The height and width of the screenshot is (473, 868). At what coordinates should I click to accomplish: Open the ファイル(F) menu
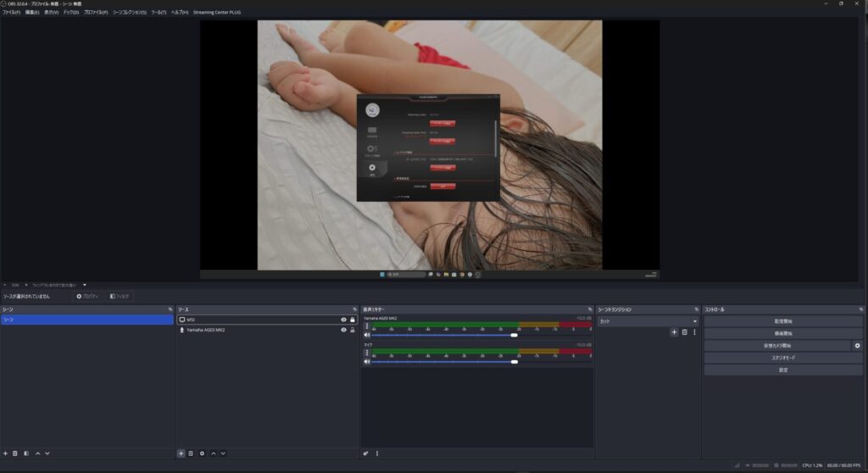(11, 13)
